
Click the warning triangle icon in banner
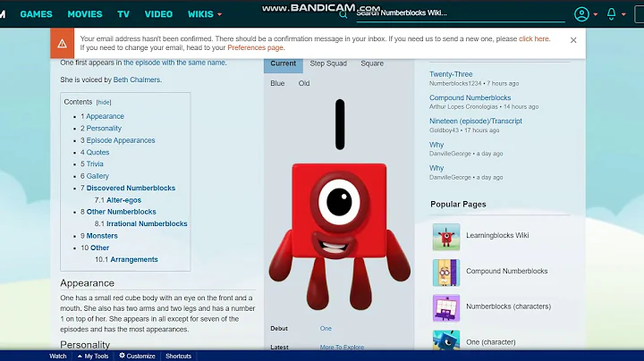[62, 44]
